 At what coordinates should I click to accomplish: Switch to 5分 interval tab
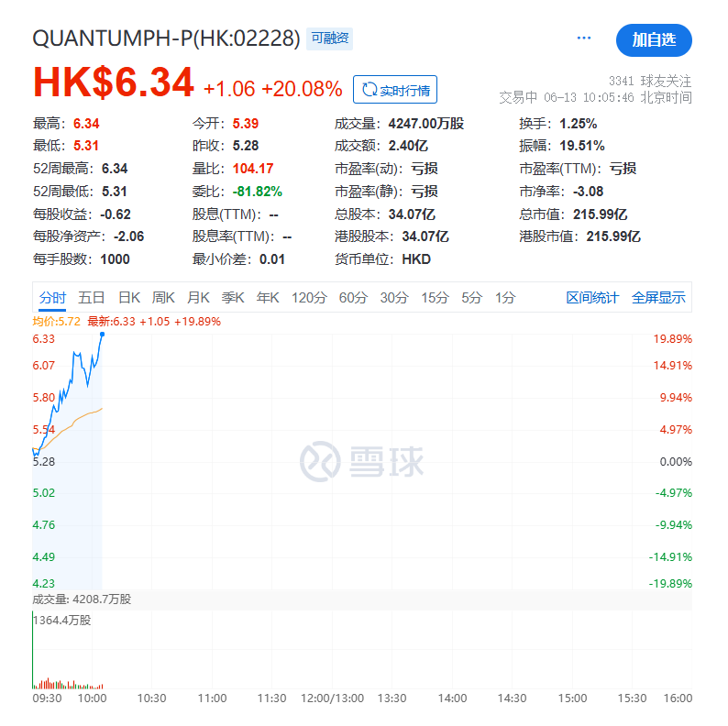pos(471,298)
